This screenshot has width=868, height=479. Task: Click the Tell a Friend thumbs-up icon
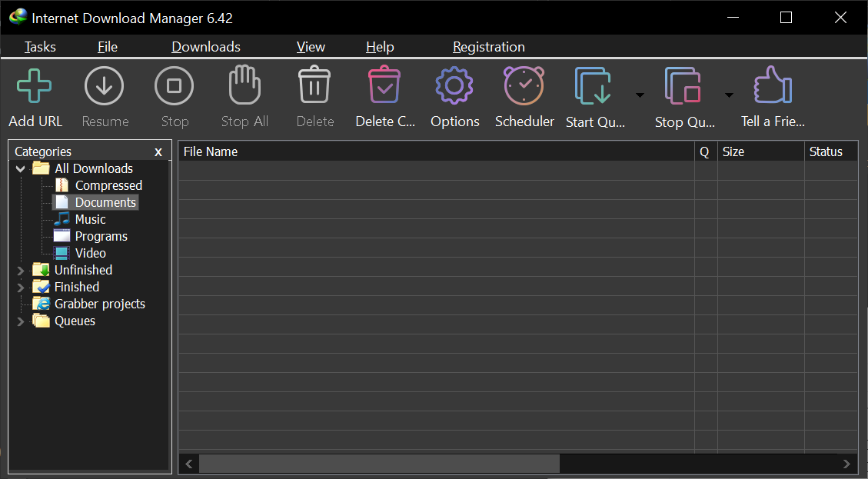click(x=772, y=86)
